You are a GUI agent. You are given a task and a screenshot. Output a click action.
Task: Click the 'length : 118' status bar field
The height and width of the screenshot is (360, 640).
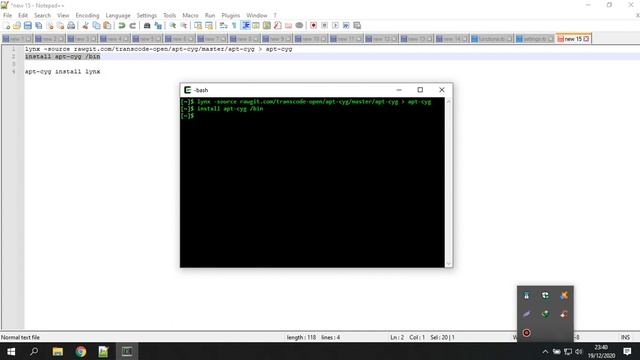click(x=301, y=337)
